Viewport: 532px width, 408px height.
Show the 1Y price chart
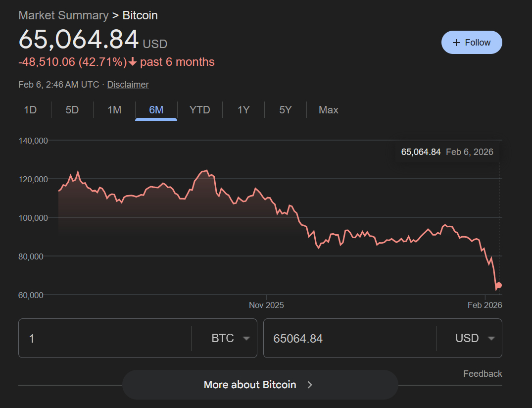click(x=243, y=110)
